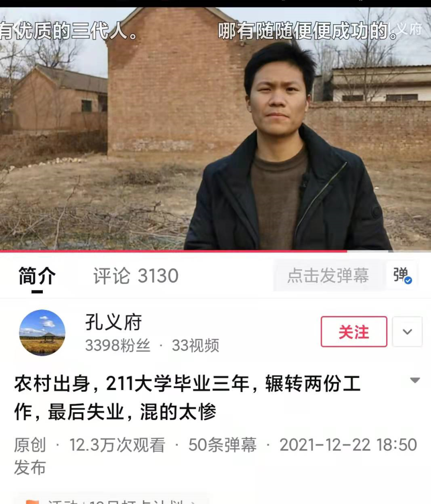Screen dimensions: 431x504
Task: Toggle the 弹 danmaku switch
Action: [402, 276]
